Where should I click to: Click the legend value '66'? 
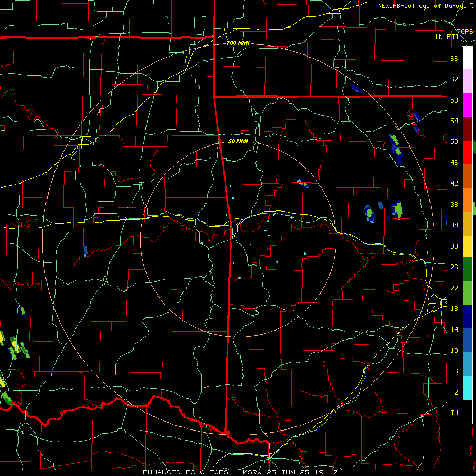pyautogui.click(x=454, y=59)
